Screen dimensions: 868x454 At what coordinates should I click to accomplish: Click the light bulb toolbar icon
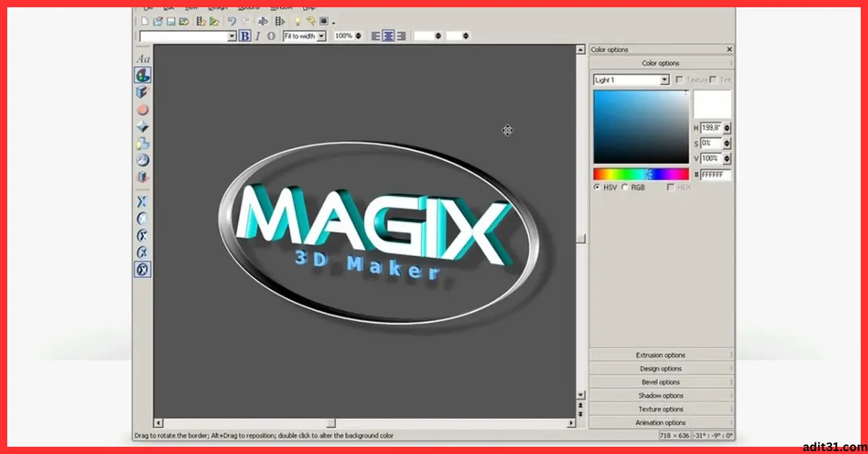(297, 21)
